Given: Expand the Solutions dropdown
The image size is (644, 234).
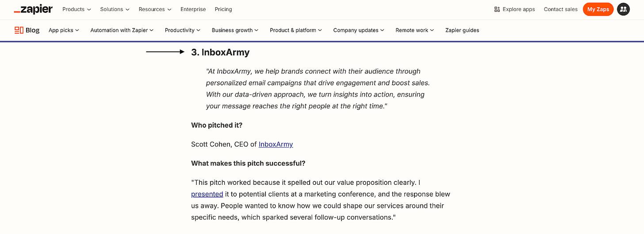Looking at the screenshot, I should pyautogui.click(x=115, y=9).
